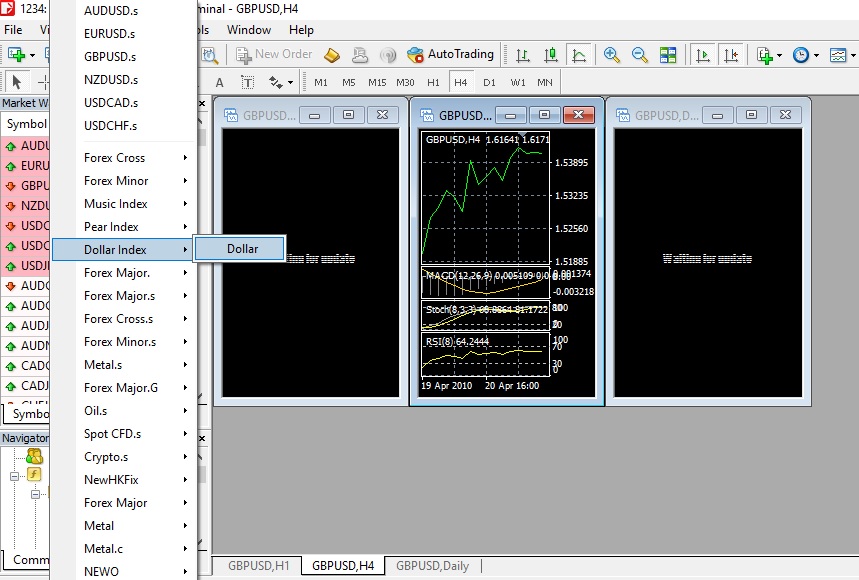Close the Market Watch panel
The height and width of the screenshot is (580, 859).
point(202,103)
